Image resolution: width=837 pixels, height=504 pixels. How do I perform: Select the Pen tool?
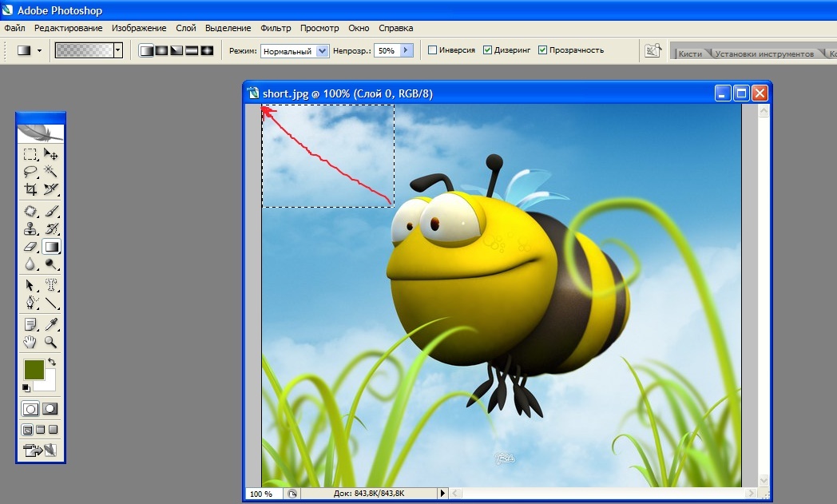(30, 303)
